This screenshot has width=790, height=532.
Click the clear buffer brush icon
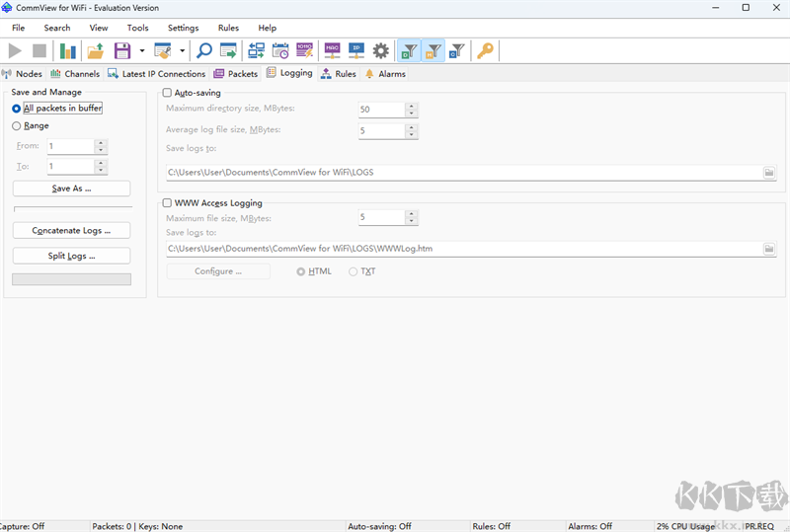click(163, 51)
